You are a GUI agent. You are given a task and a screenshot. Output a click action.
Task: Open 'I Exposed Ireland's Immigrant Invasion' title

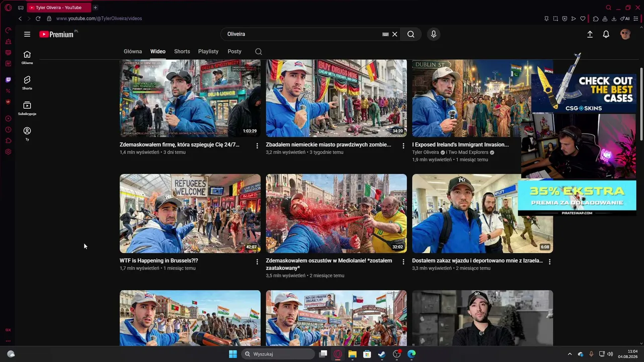(460, 145)
